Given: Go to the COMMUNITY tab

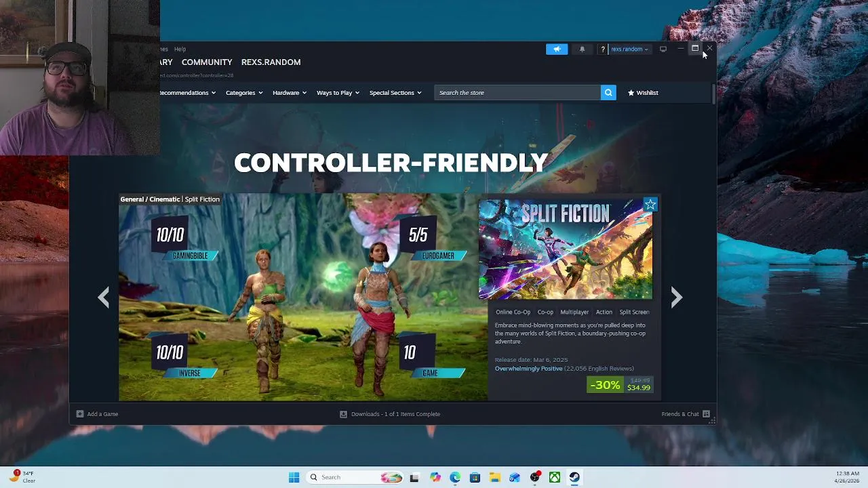Looking at the screenshot, I should click(207, 62).
